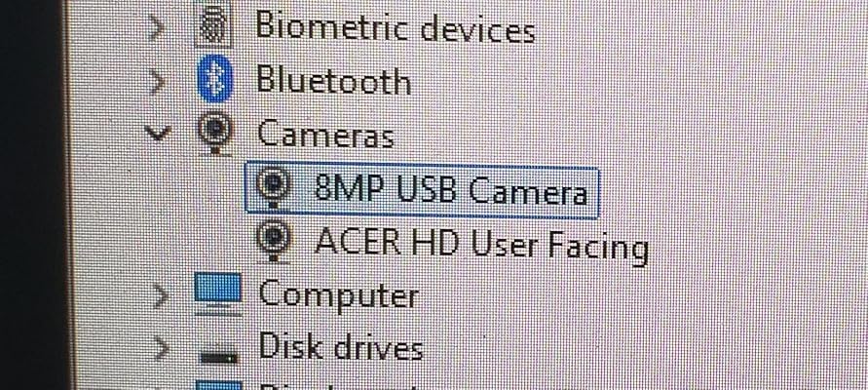868x390 pixels.
Task: Click the partially visible icon below Disk drives
Action: pos(218,385)
